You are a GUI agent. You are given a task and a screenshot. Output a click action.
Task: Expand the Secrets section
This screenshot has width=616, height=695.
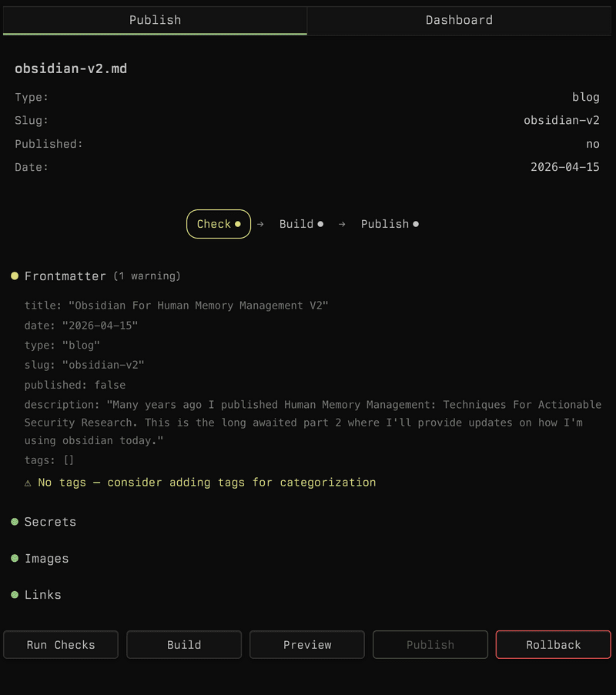(50, 521)
